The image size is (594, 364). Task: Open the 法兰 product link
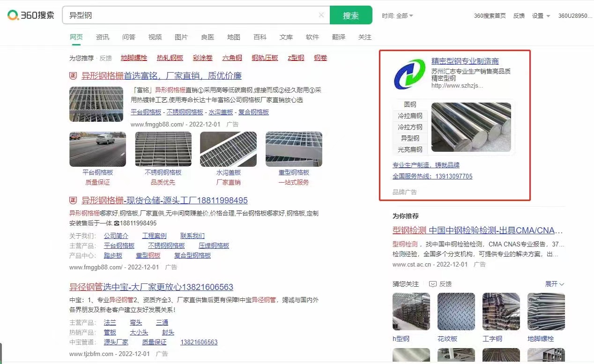coord(110,322)
